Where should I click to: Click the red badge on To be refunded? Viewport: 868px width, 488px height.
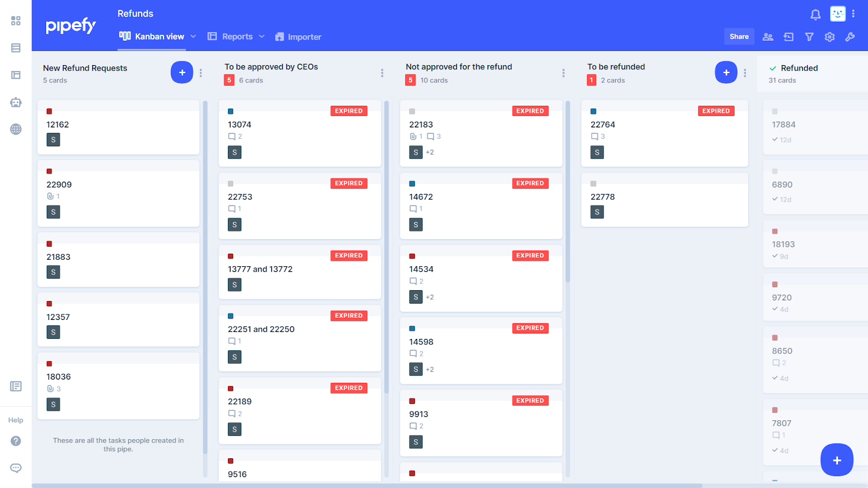[x=592, y=80]
